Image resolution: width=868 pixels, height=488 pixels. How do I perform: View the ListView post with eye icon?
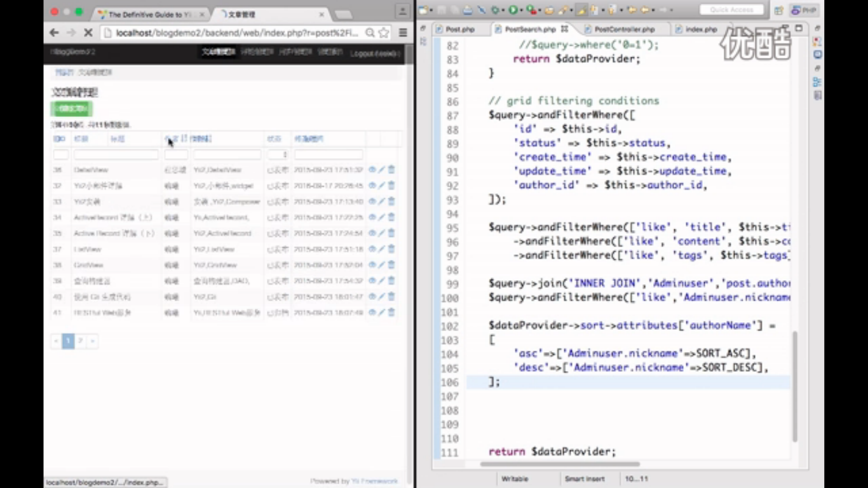coord(372,249)
